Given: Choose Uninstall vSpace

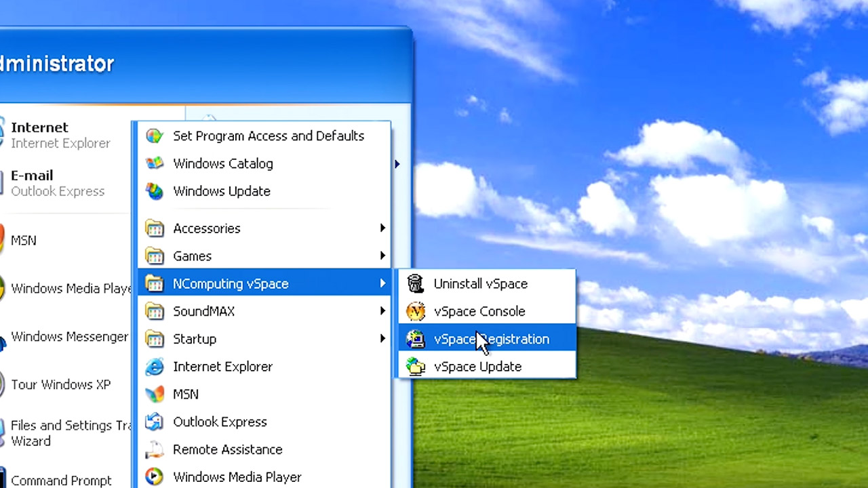Looking at the screenshot, I should point(488,284).
